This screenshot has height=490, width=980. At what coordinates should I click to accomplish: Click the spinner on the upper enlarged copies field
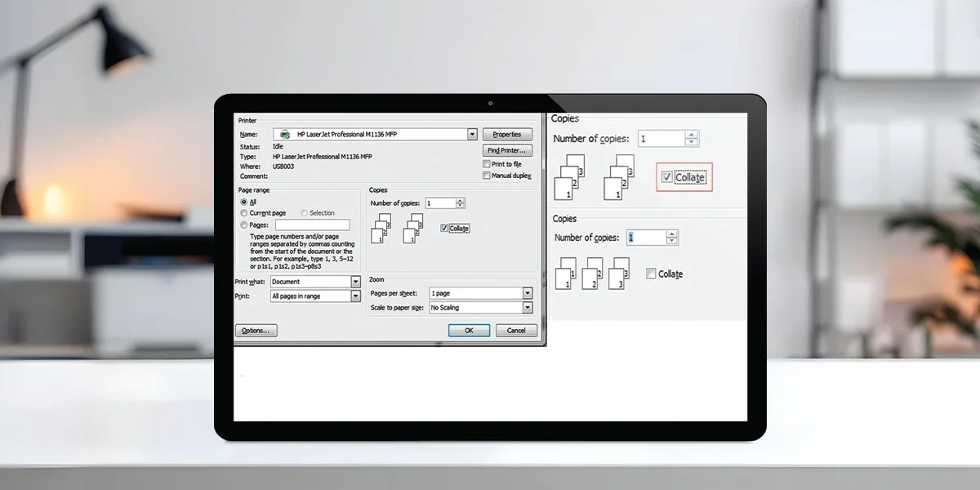click(692, 139)
